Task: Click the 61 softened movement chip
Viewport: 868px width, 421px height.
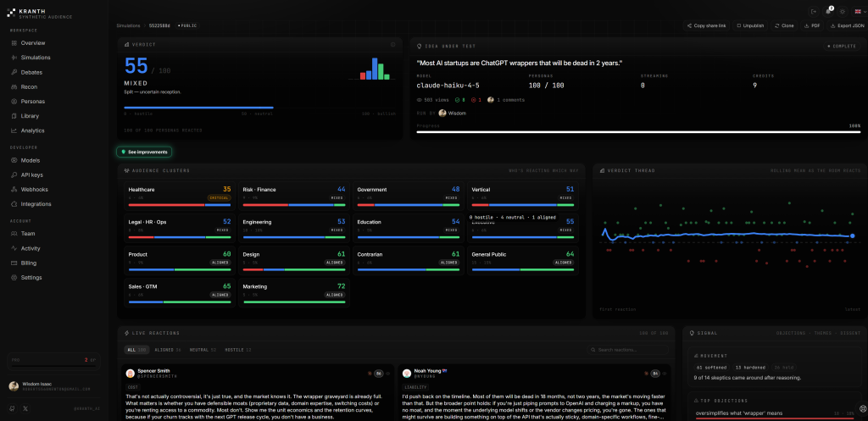Action: (x=711, y=368)
